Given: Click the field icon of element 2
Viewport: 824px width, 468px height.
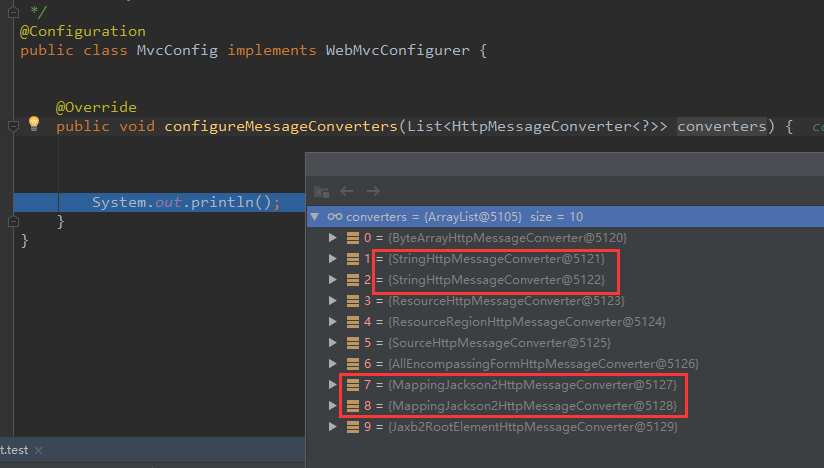Looking at the screenshot, I should [353, 280].
